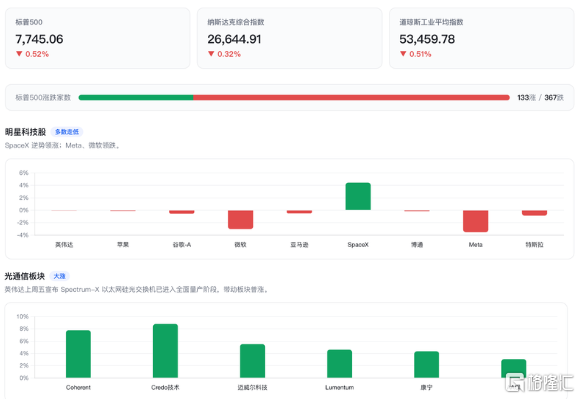Click the red 微软 bar in the chart

click(240, 220)
